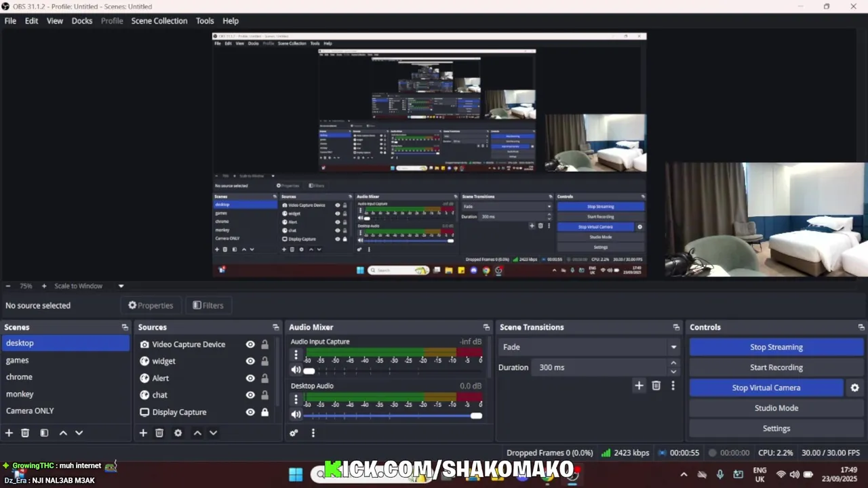Undock the Scene Transitions panel icon

676,327
